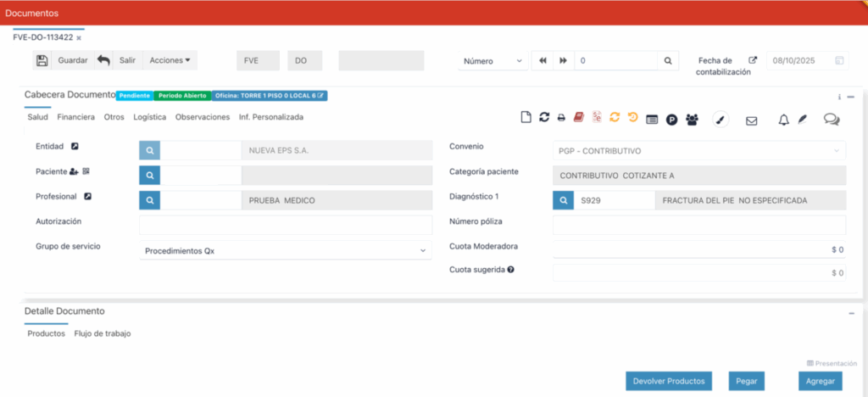Switch to the Financiera tab
Viewport: 868px width, 397px height.
(x=75, y=117)
